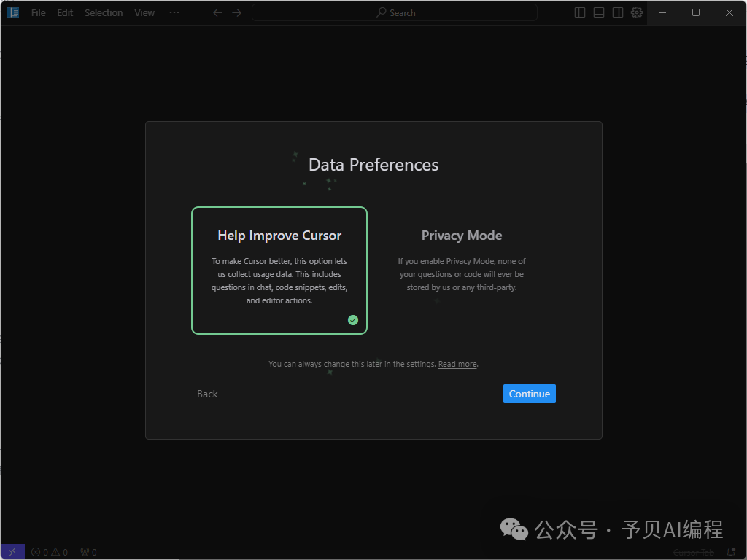Close the Cursor window
This screenshot has width=747, height=560.
(729, 13)
